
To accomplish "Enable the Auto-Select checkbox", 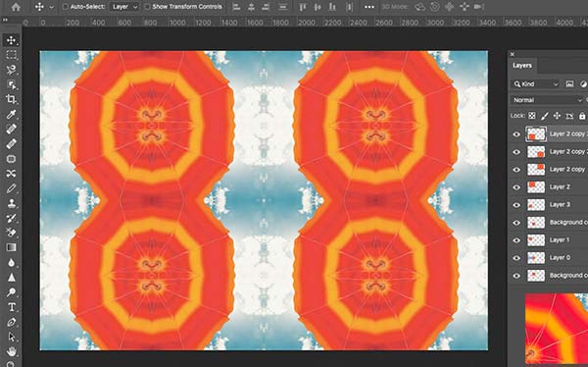I will [66, 7].
